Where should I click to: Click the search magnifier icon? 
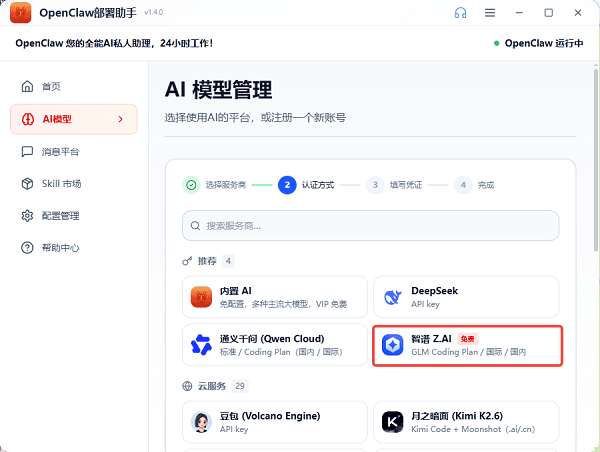click(x=195, y=226)
